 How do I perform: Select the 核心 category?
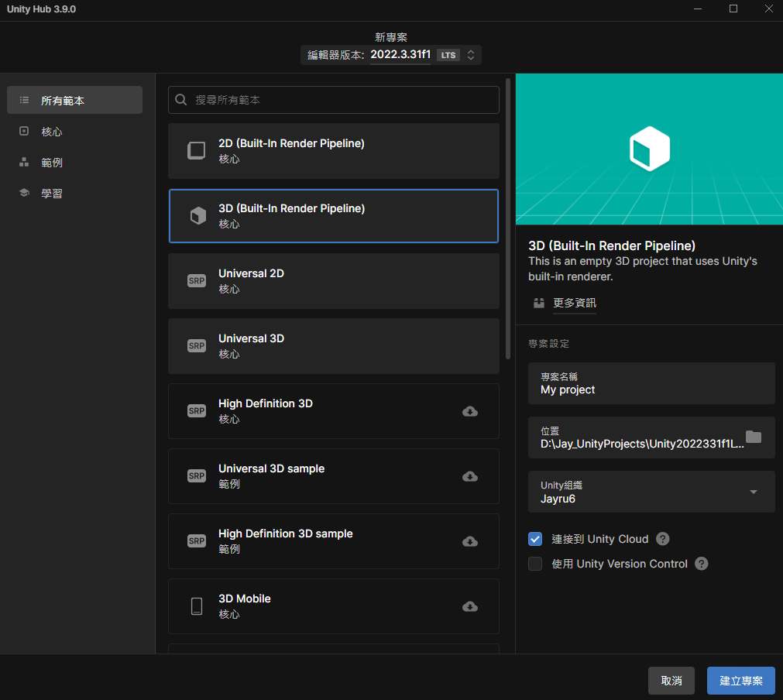[x=75, y=132]
